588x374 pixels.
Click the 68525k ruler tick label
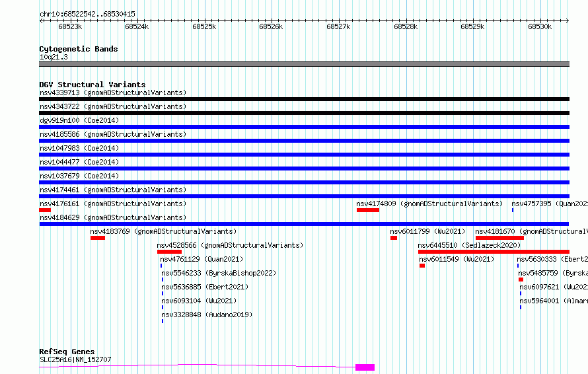pos(204,26)
